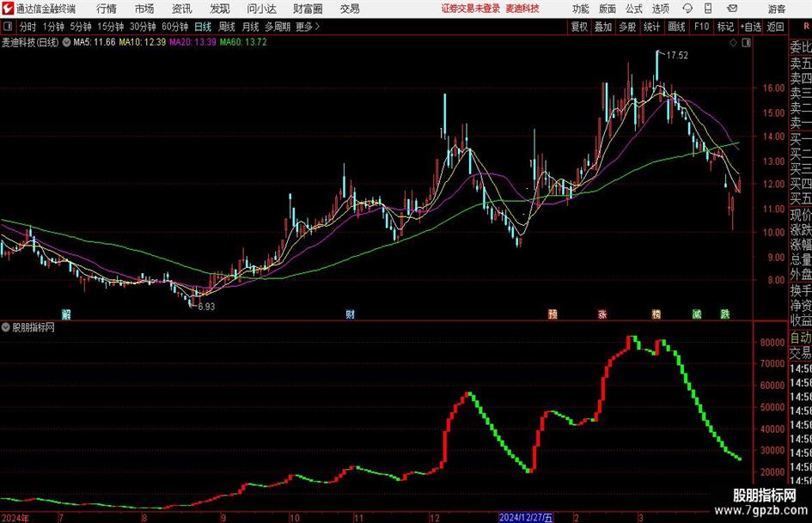Switch to 15分钟 period tab
This screenshot has width=812, height=523.
click(111, 27)
